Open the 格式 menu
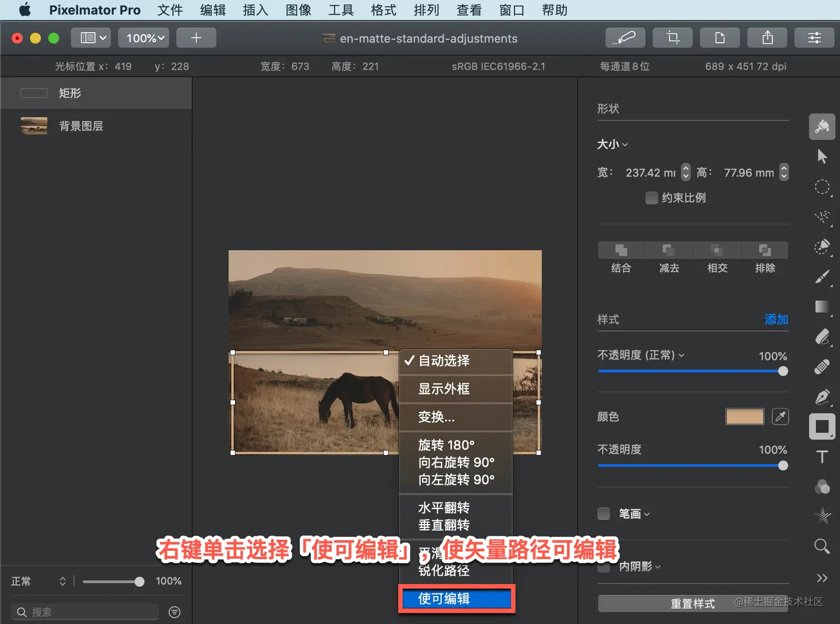The image size is (840, 624). [x=384, y=10]
